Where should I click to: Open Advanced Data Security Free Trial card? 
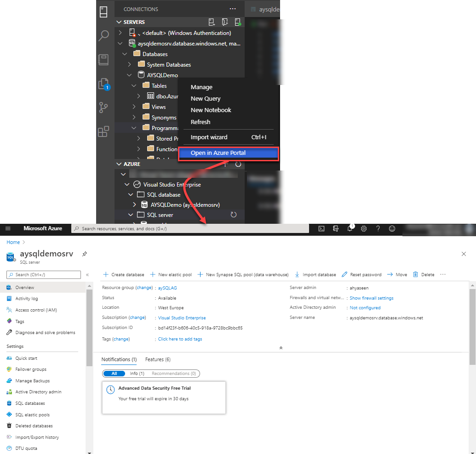pyautogui.click(x=164, y=397)
